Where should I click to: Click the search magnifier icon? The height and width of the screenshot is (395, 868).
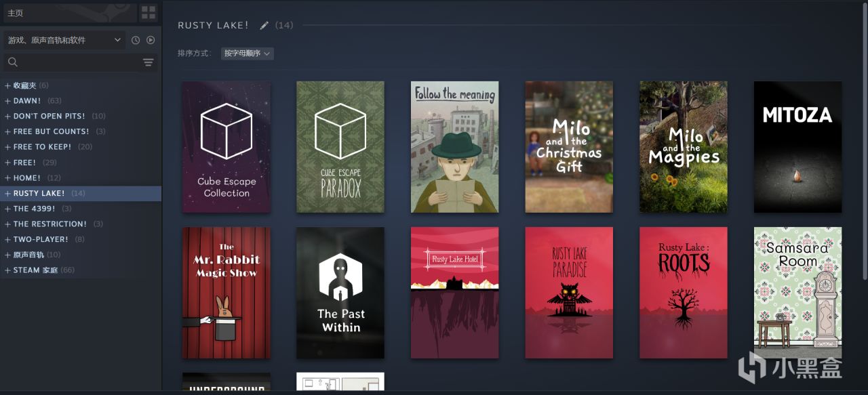(12, 62)
